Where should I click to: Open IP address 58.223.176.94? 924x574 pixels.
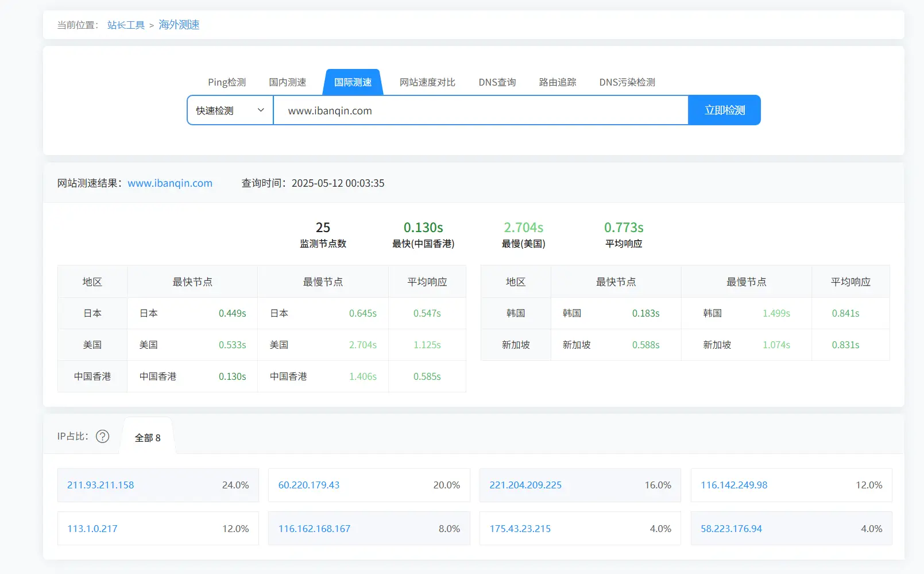pos(731,529)
